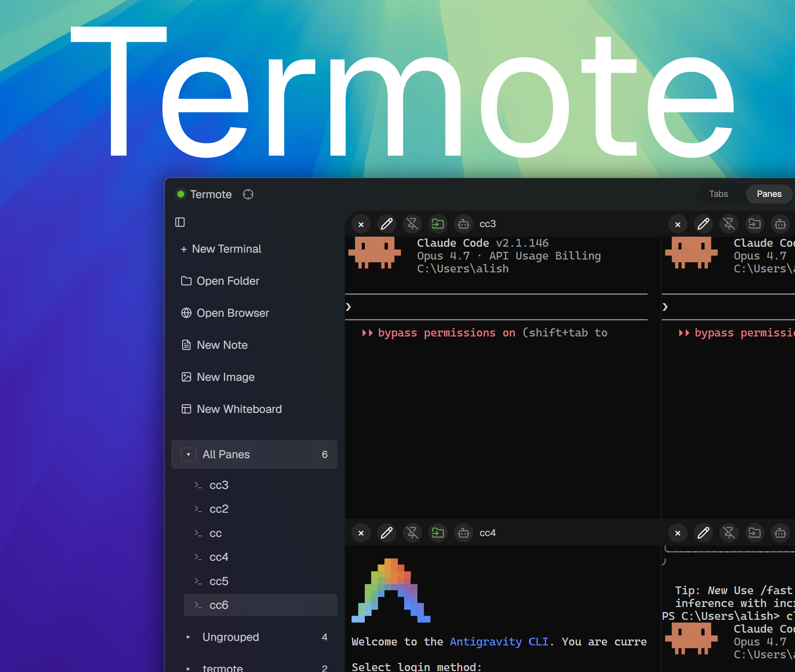
Task: Close the cc3 pane
Action: [x=361, y=224]
